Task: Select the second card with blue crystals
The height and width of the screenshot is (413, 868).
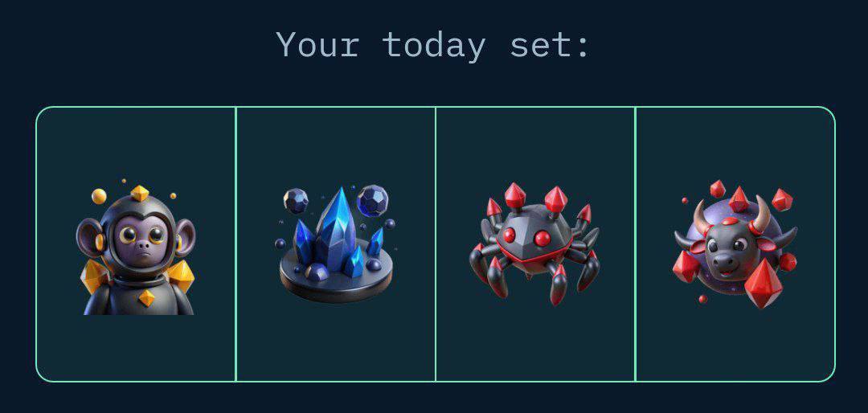Action: (x=336, y=244)
